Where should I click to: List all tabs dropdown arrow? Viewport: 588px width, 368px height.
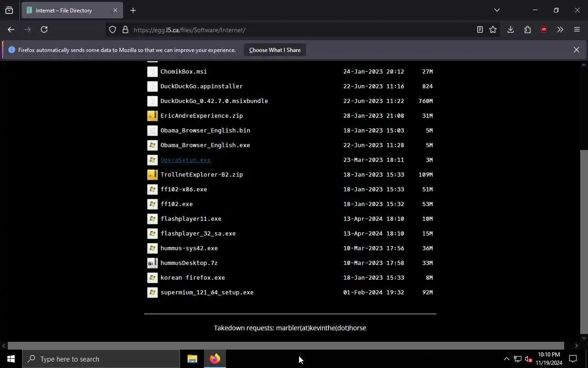click(497, 10)
